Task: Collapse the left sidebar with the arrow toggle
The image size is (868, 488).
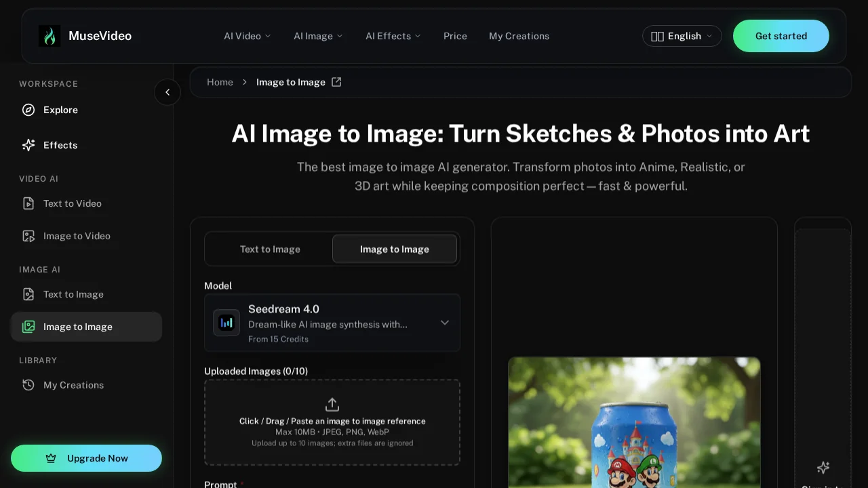Action: (x=167, y=91)
